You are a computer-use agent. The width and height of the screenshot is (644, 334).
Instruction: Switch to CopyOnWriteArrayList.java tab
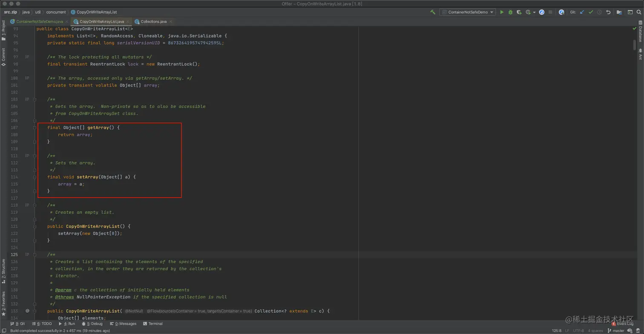pyautogui.click(x=102, y=21)
